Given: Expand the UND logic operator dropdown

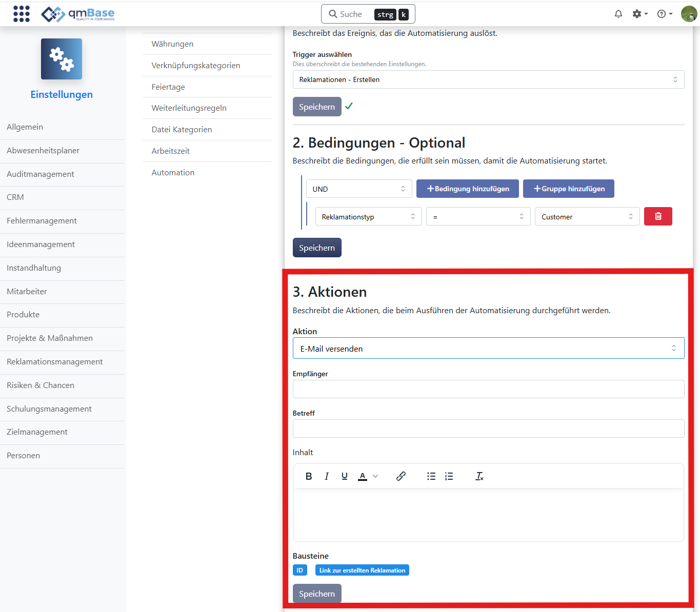Looking at the screenshot, I should click(x=358, y=189).
